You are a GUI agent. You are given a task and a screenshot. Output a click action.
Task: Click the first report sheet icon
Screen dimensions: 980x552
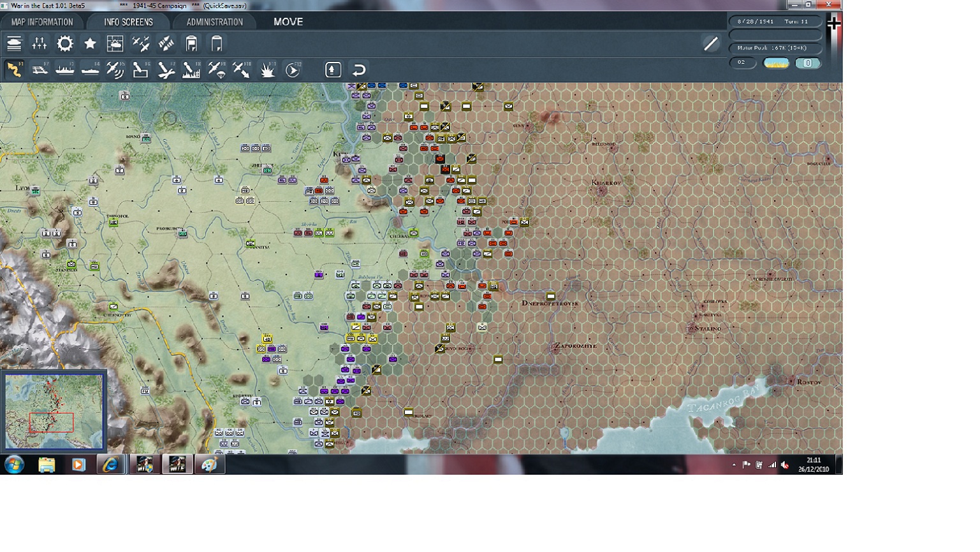coord(191,43)
